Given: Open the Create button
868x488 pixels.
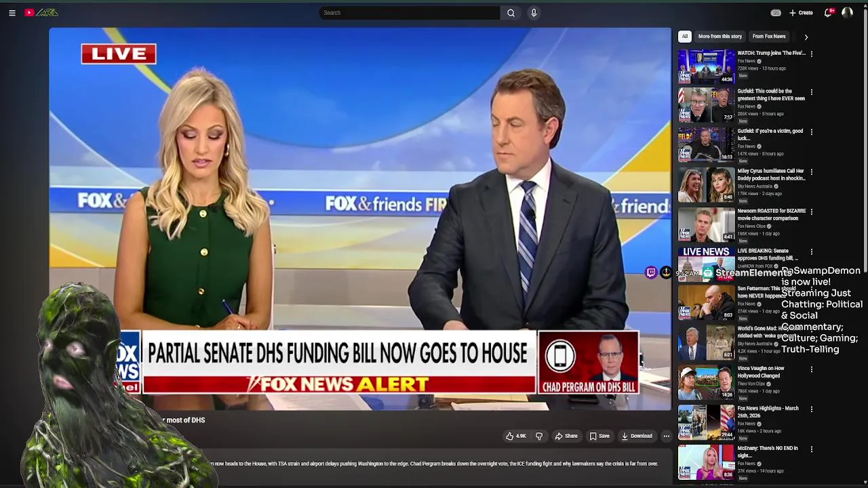Looking at the screenshot, I should 801,13.
